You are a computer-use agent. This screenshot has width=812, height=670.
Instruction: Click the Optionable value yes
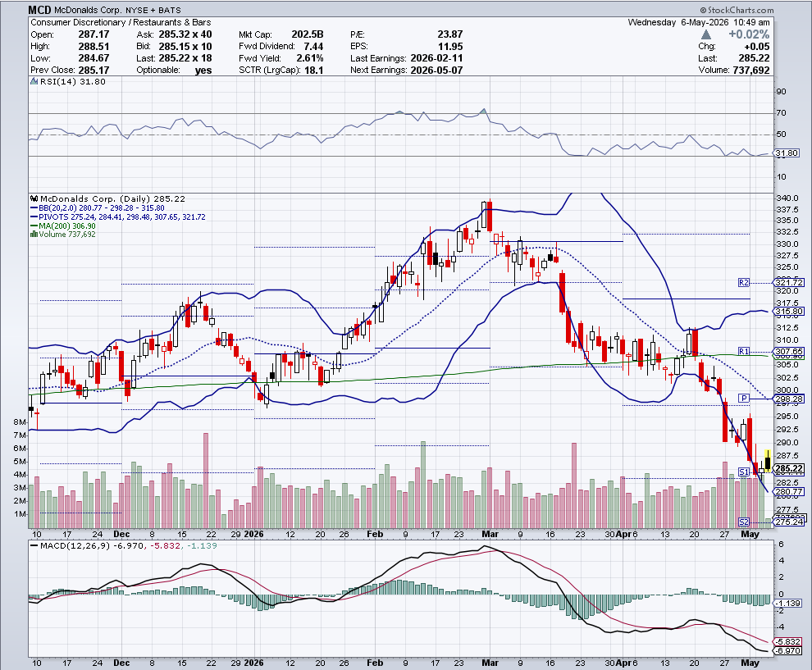pyautogui.click(x=203, y=71)
